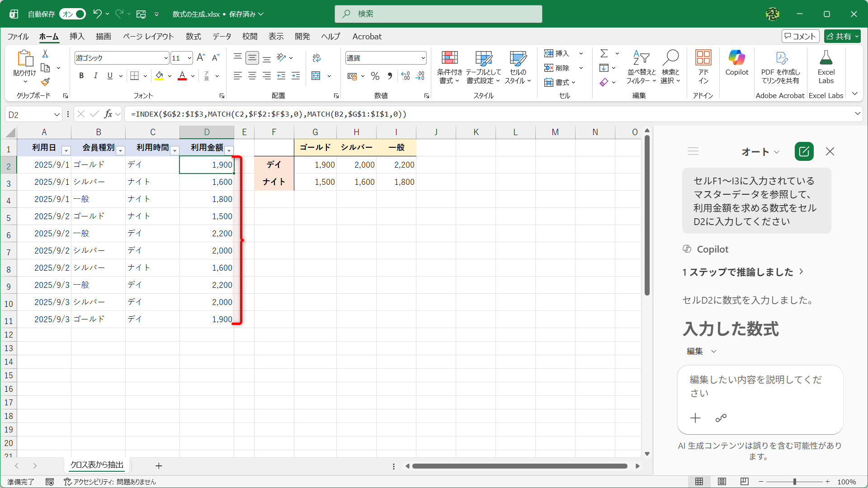Click the search box (検索)
Image resolution: width=868 pixels, height=488 pixels.
438,14
